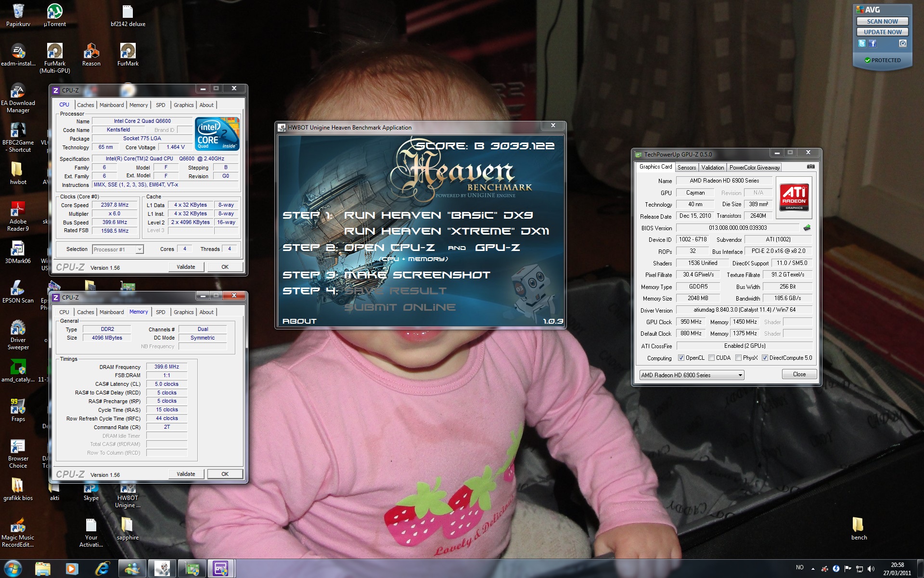Image resolution: width=924 pixels, height=578 pixels.
Task: Show hidden icons arrow in system tray
Action: [813, 569]
